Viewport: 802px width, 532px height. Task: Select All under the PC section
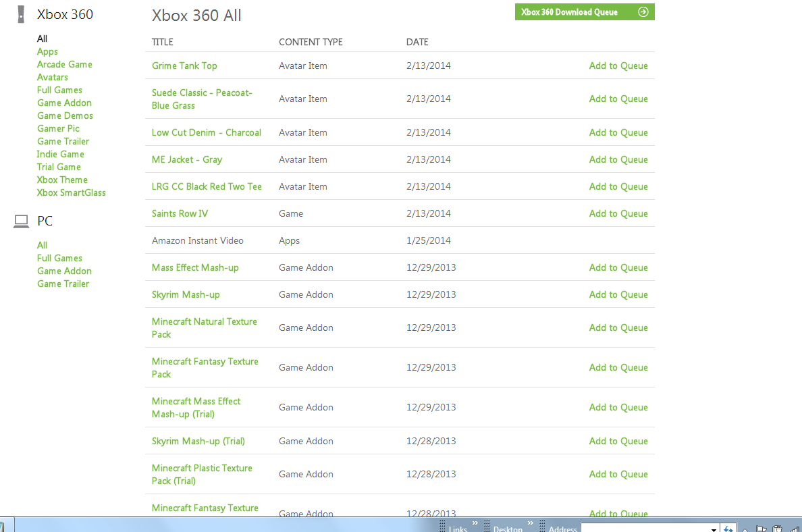(x=42, y=246)
